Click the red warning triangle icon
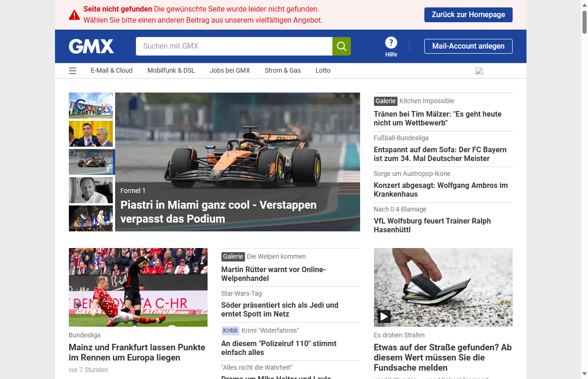Screen dimensions: 588x379 74,15
